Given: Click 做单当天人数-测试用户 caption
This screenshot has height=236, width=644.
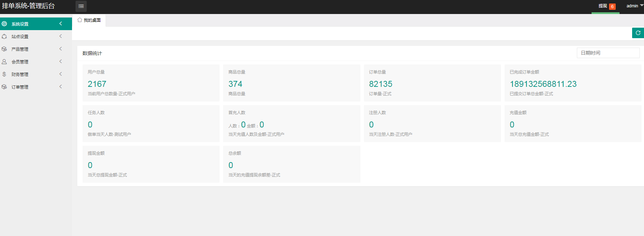Looking at the screenshot, I should coord(109,134).
